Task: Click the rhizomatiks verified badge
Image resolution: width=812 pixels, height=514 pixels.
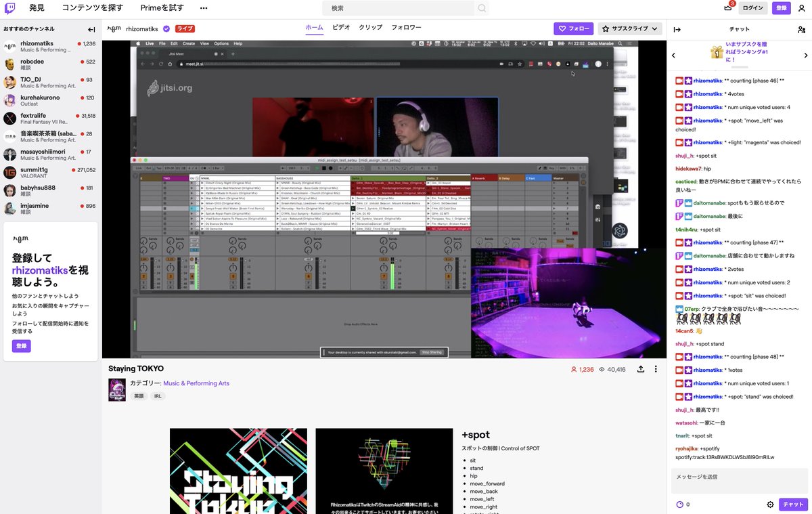Action: point(166,29)
